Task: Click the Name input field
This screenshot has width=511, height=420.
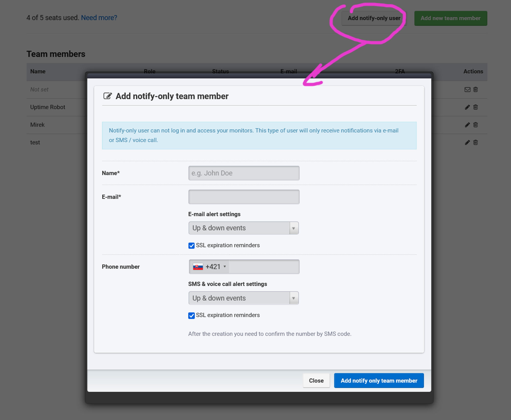Action: coord(244,173)
